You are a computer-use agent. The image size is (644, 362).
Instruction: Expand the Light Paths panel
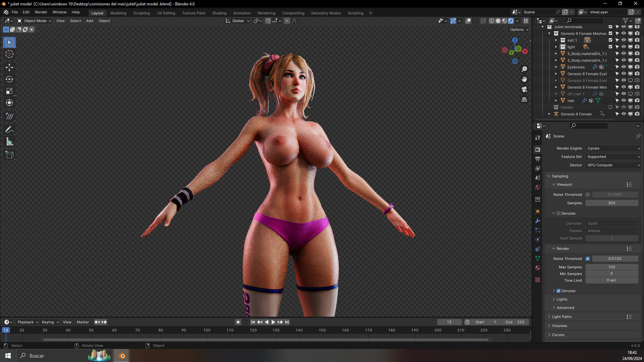(x=562, y=317)
